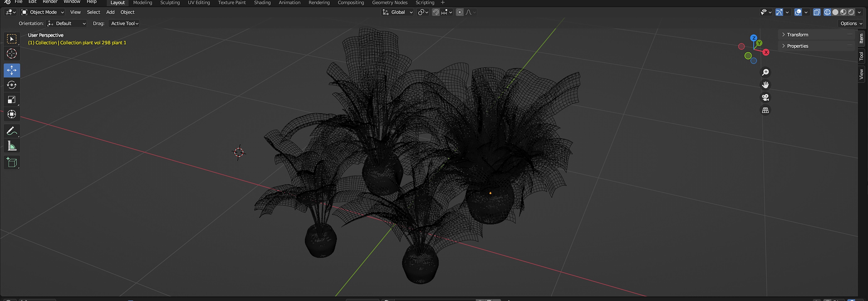Expand the Properties panel

797,46
